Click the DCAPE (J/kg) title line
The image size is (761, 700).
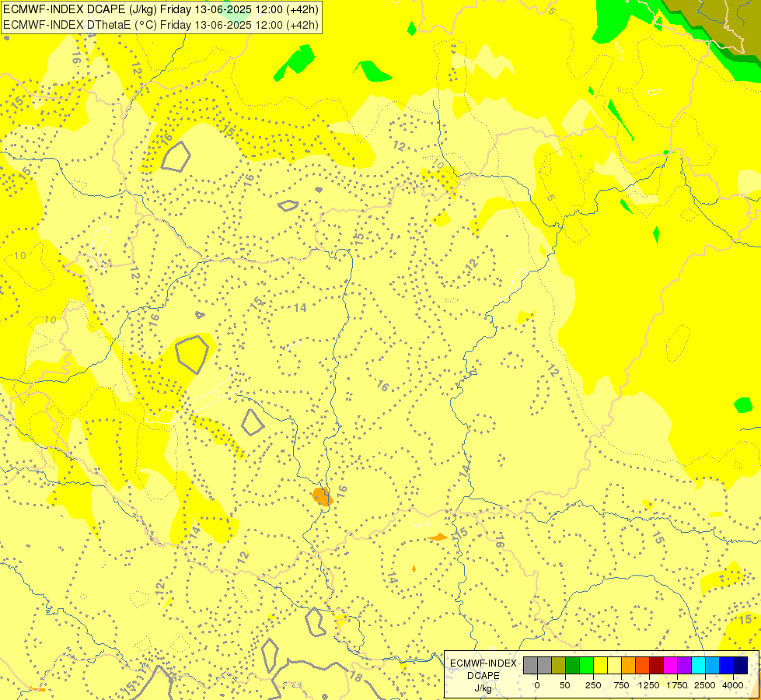(161, 9)
